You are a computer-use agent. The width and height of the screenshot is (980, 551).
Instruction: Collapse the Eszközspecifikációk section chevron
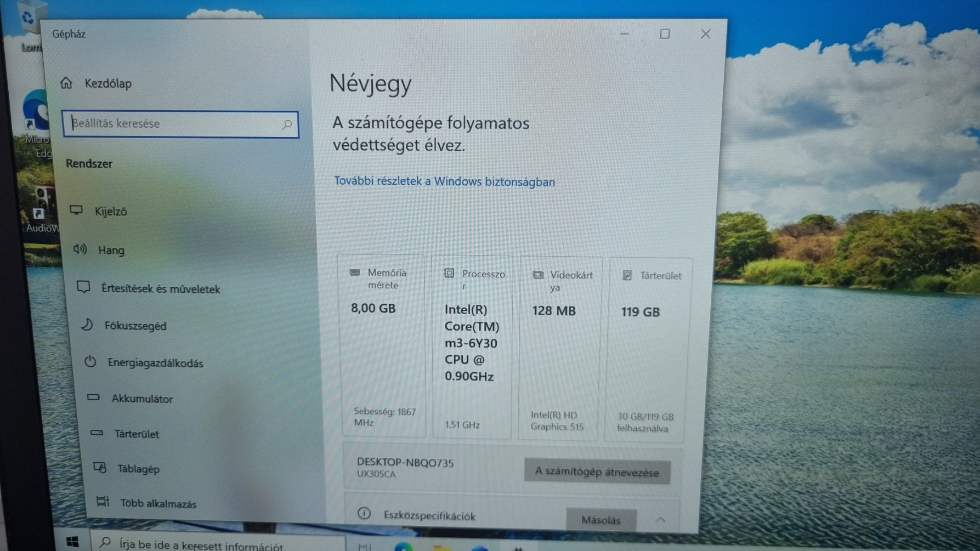[660, 520]
